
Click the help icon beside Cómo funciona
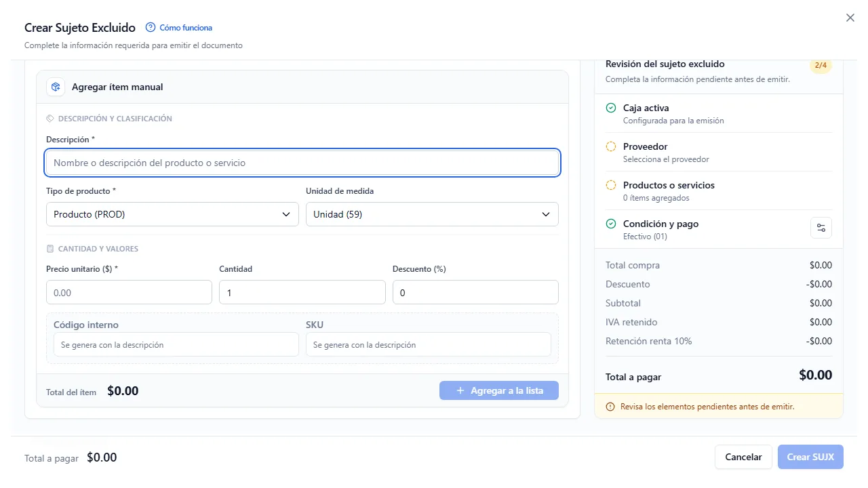(x=151, y=28)
